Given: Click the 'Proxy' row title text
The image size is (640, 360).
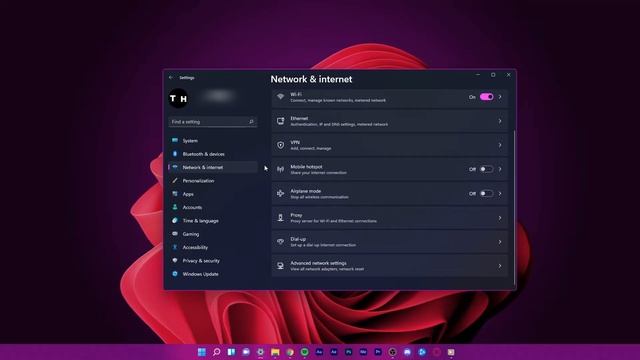Looking at the screenshot, I should click(296, 215).
